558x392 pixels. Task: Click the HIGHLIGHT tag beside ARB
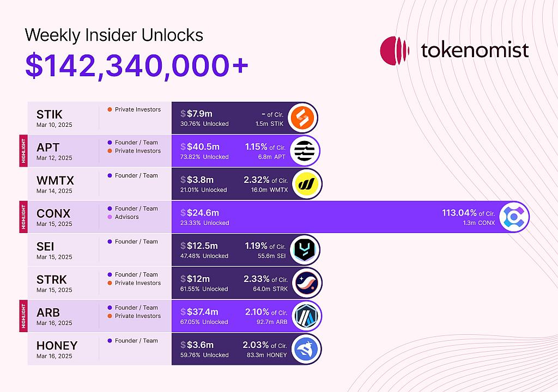pyautogui.click(x=23, y=316)
